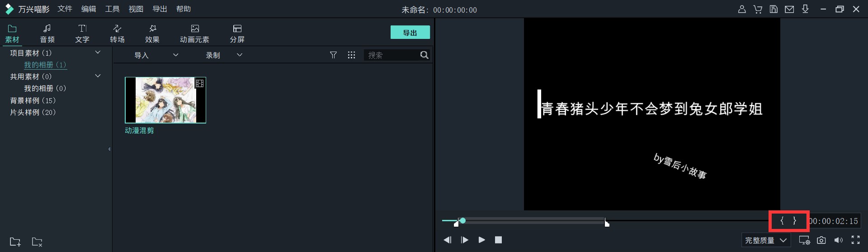Set mark-in with the { button
The image size is (868, 252).
coord(782,221)
